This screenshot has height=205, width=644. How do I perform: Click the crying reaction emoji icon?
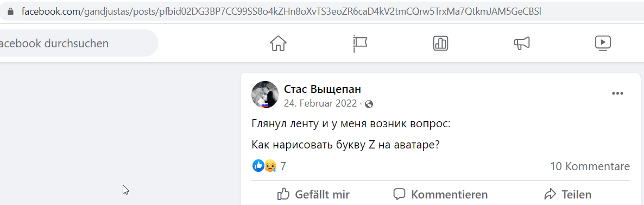click(270, 166)
